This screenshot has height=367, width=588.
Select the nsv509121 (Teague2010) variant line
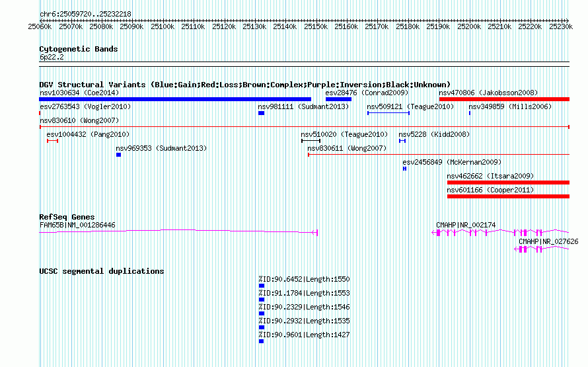pyautogui.click(x=388, y=113)
